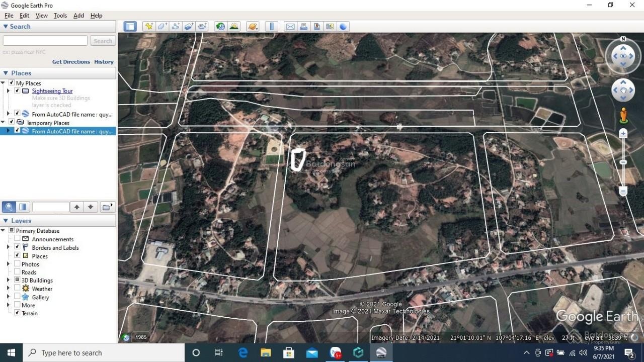Open the View menu
Viewport: 644px width, 362px height.
pyautogui.click(x=41, y=16)
